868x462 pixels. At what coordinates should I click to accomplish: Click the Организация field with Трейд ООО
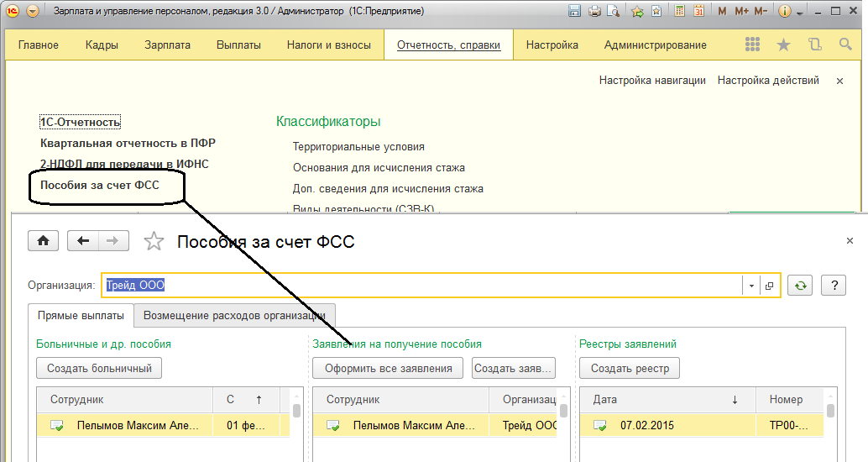(x=421, y=286)
